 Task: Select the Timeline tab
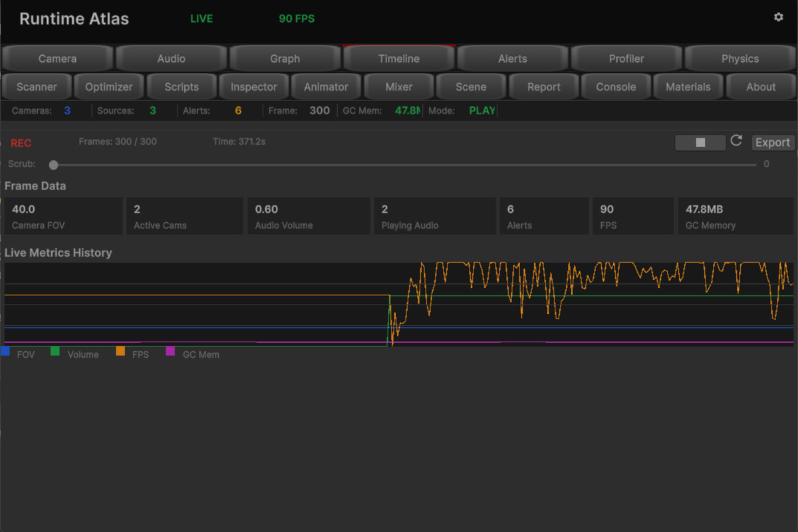pos(398,59)
